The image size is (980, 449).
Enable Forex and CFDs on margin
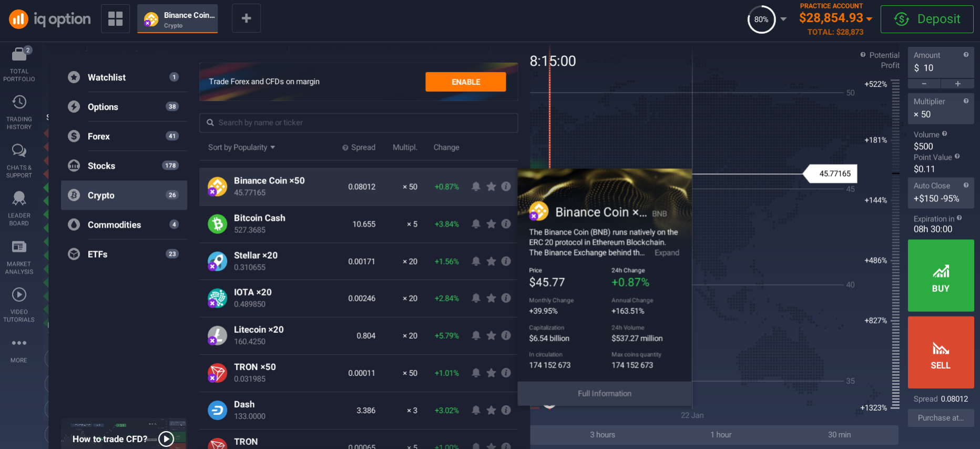coord(466,82)
